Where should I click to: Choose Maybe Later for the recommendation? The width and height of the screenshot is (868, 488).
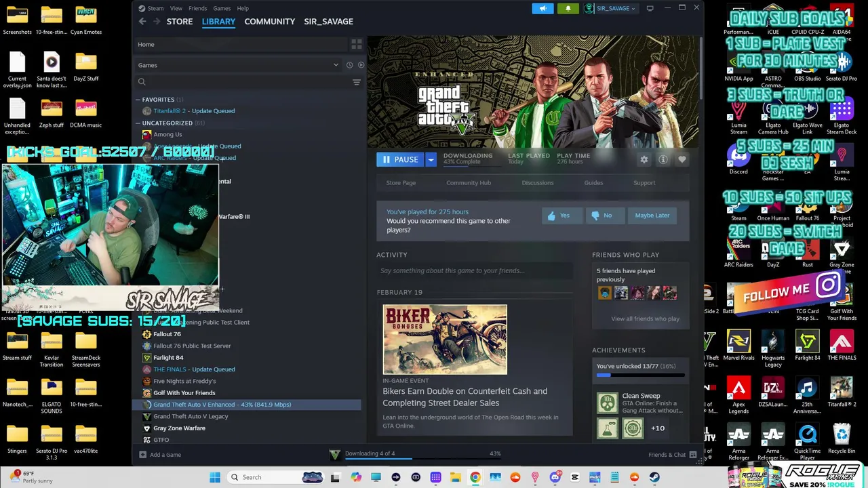coord(652,216)
